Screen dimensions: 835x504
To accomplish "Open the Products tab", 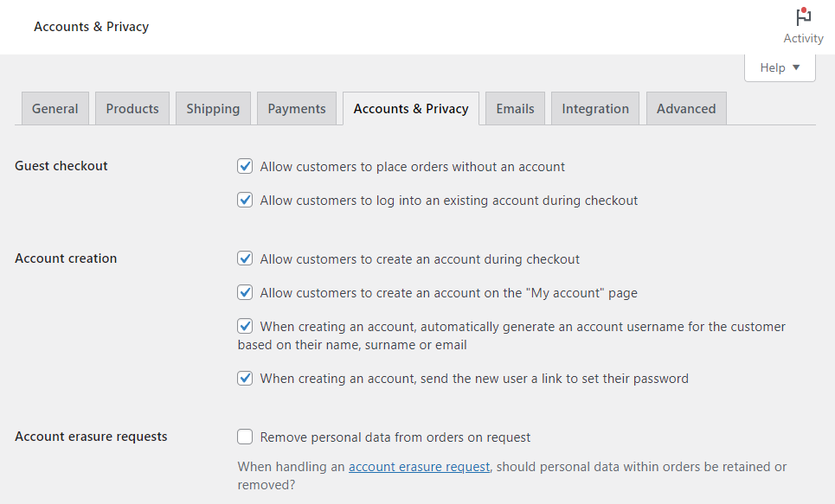I will click(x=132, y=108).
